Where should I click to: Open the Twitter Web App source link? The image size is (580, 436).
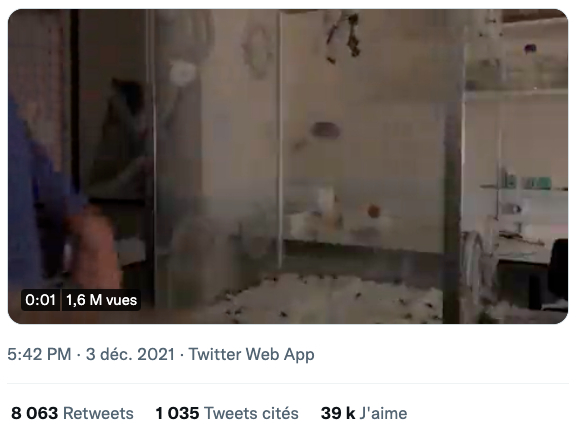pyautogui.click(x=252, y=354)
